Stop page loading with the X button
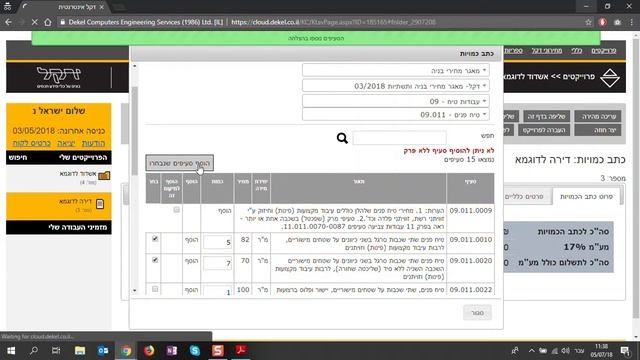The width and height of the screenshot is (640, 360). point(35,22)
